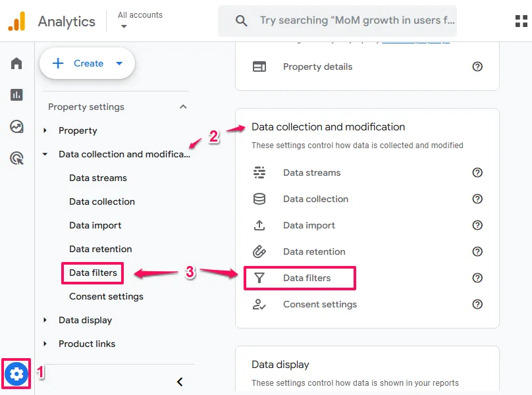Expand the Product links tree item
This screenshot has height=395, width=532.
45,344
